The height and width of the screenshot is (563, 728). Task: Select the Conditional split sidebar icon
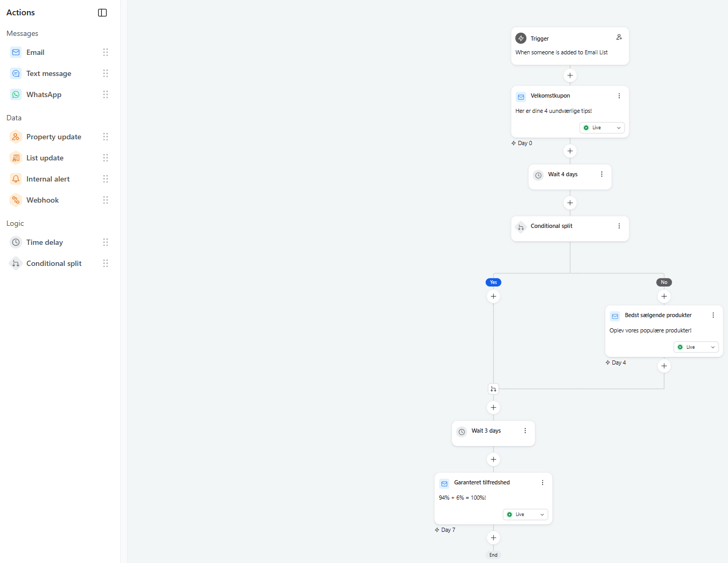point(16,263)
